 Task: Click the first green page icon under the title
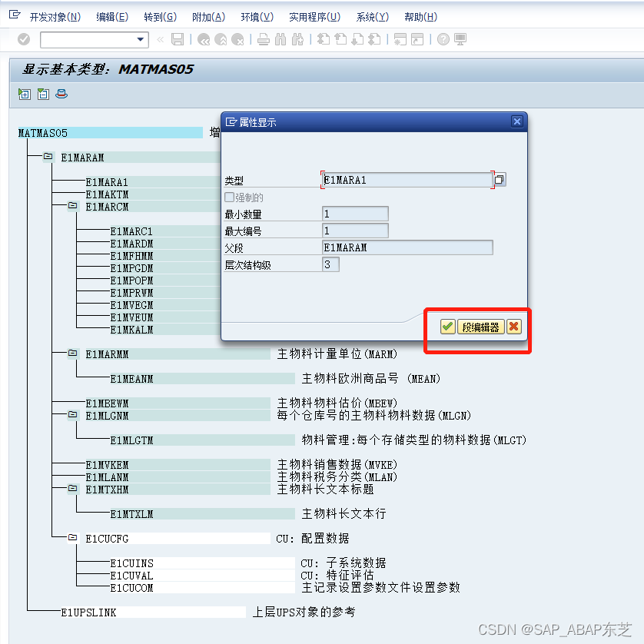point(24,94)
